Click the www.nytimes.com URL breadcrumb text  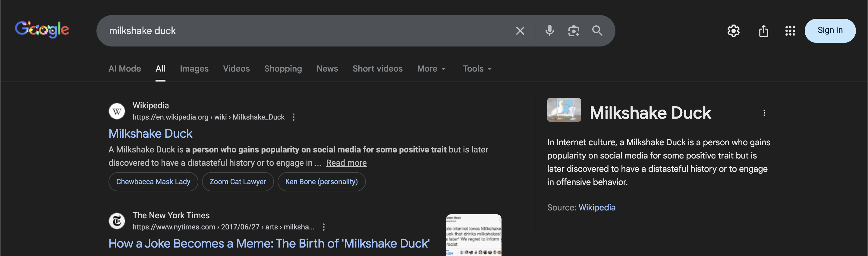click(223, 227)
